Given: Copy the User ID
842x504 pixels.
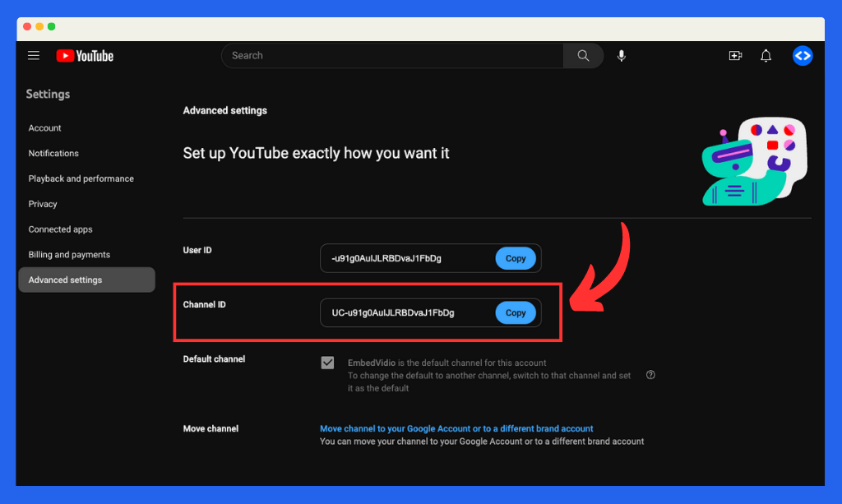Looking at the screenshot, I should 516,258.
